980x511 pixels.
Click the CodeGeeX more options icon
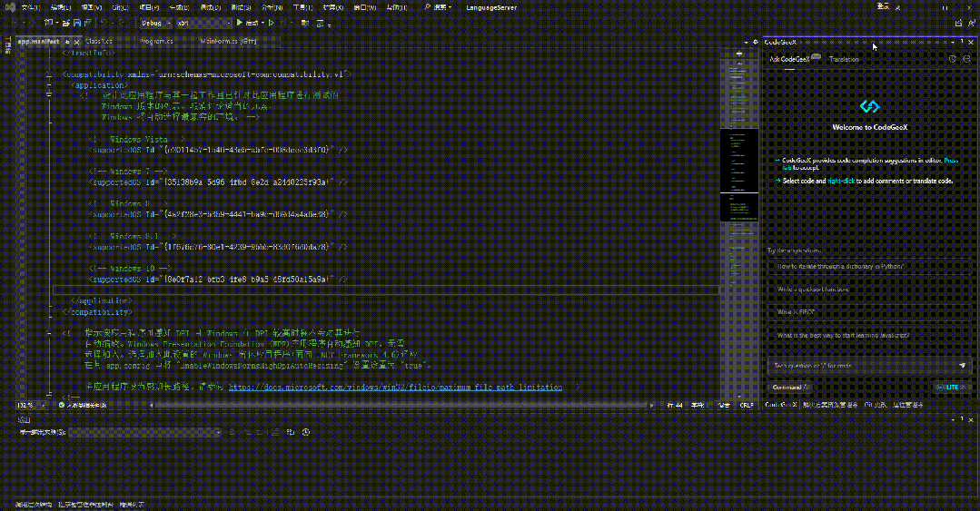pos(966,59)
